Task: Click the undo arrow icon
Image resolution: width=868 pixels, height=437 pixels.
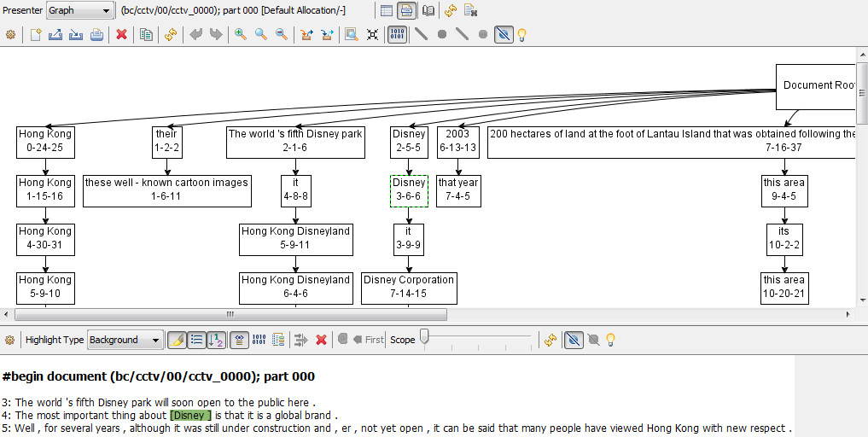Action: tap(196, 35)
